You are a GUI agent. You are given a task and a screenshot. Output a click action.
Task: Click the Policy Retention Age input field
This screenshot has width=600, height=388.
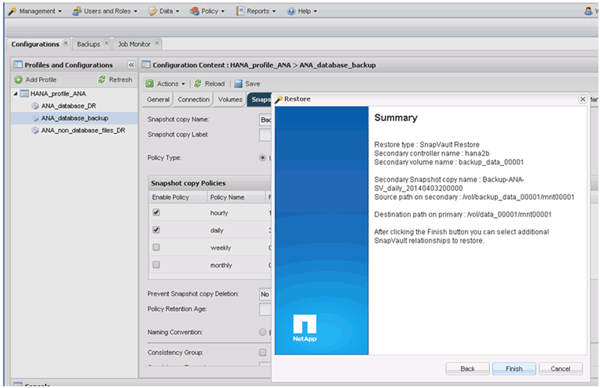tap(265, 309)
